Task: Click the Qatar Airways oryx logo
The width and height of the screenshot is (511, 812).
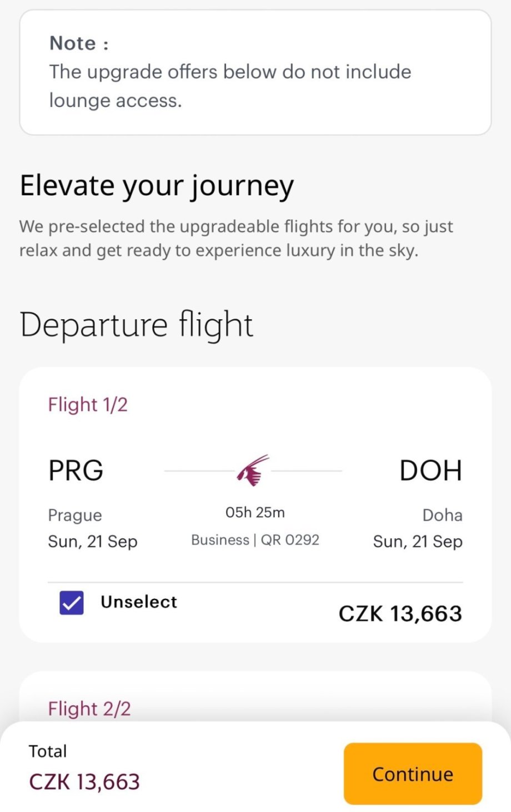Action: (x=253, y=470)
